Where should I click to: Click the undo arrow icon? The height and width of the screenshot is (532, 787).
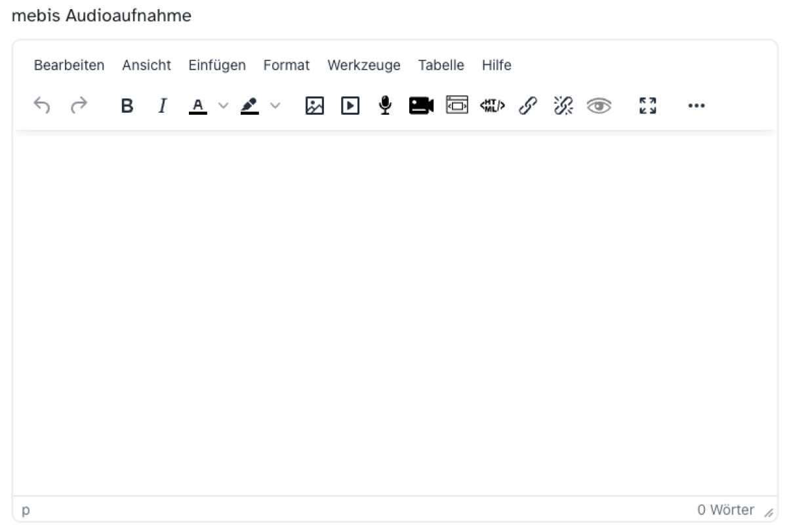click(42, 106)
